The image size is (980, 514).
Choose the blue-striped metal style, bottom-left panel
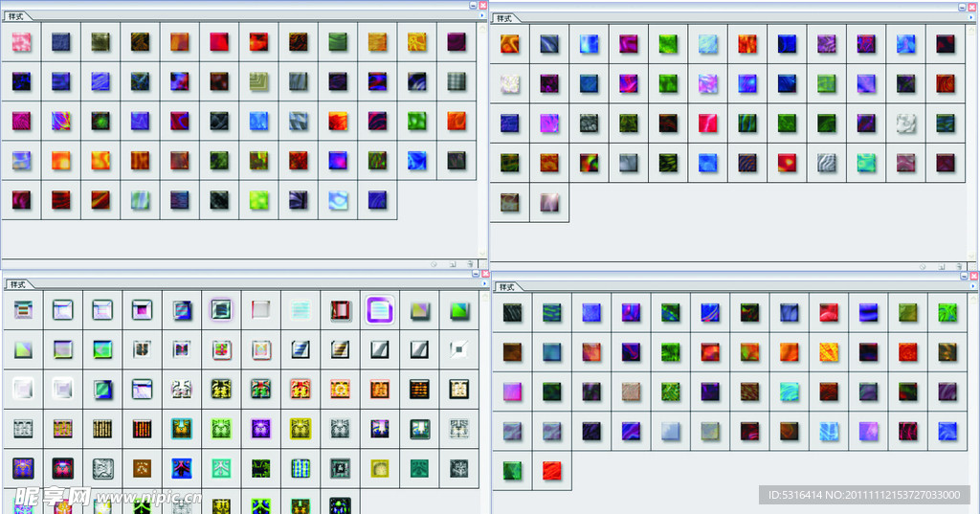[301, 349]
